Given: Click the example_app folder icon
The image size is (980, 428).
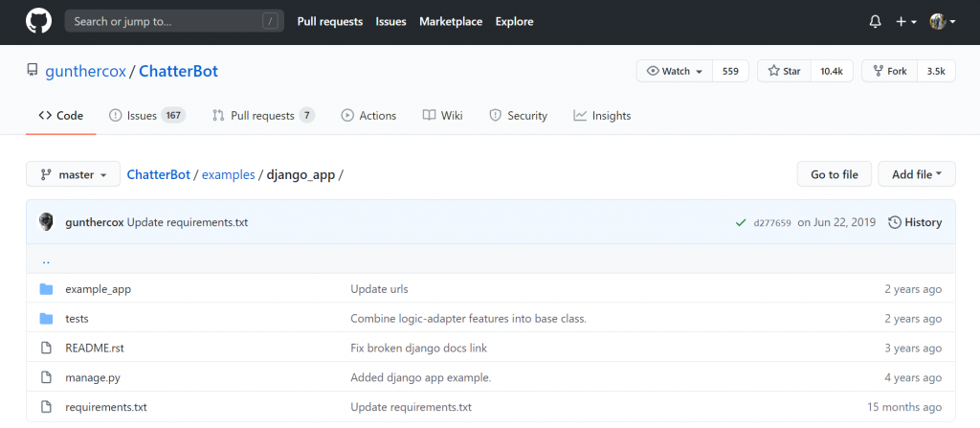Looking at the screenshot, I should [46, 289].
